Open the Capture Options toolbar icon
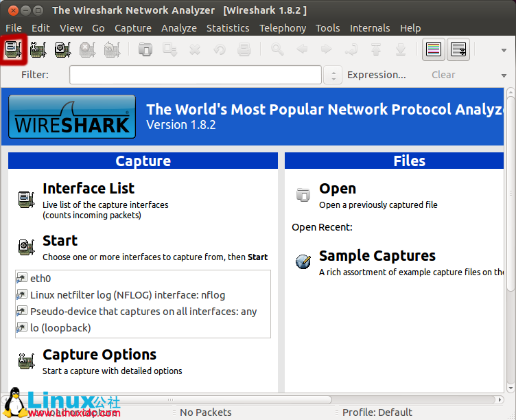Screen dimensions: 516x420 point(38,49)
